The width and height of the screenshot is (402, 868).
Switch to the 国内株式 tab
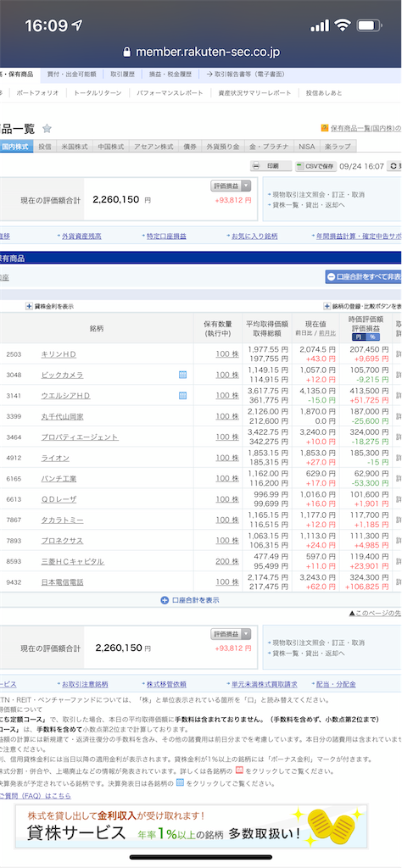click(x=15, y=147)
